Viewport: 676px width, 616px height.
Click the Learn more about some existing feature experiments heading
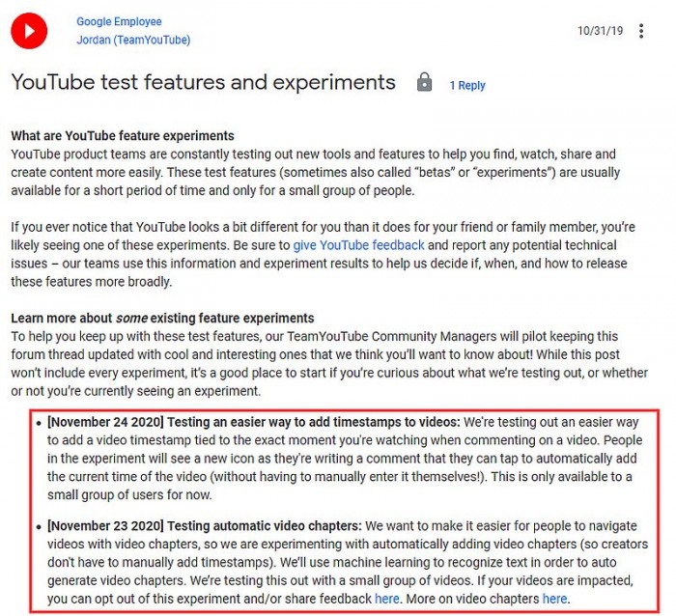[x=162, y=318]
